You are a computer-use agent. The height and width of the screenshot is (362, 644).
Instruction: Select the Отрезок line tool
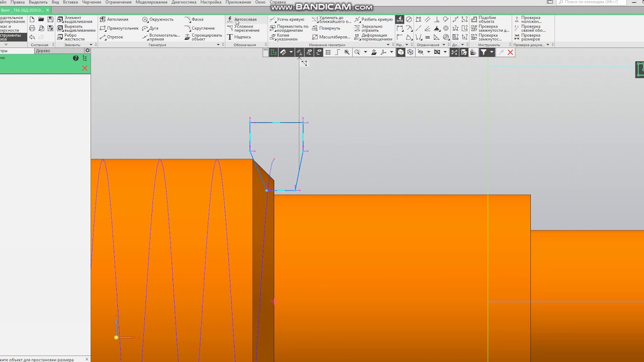[x=111, y=37]
